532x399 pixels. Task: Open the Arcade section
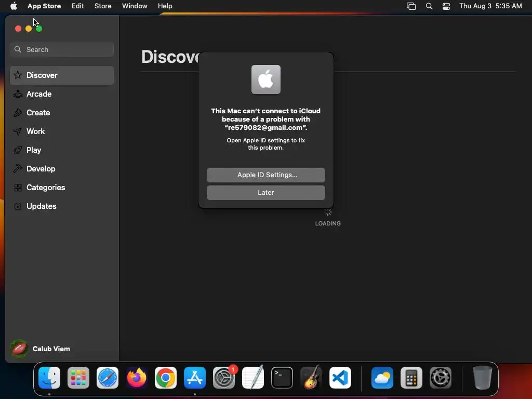click(62, 94)
